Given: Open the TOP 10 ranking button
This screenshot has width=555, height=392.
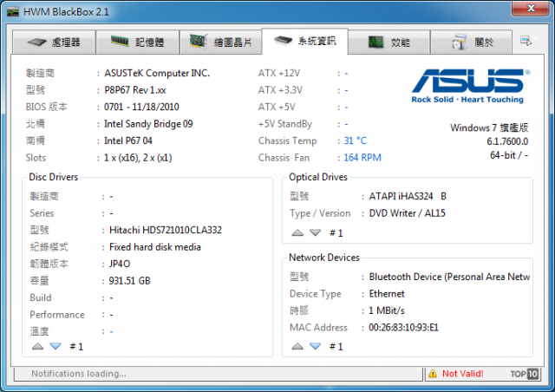Looking at the screenshot, I should 525,374.
